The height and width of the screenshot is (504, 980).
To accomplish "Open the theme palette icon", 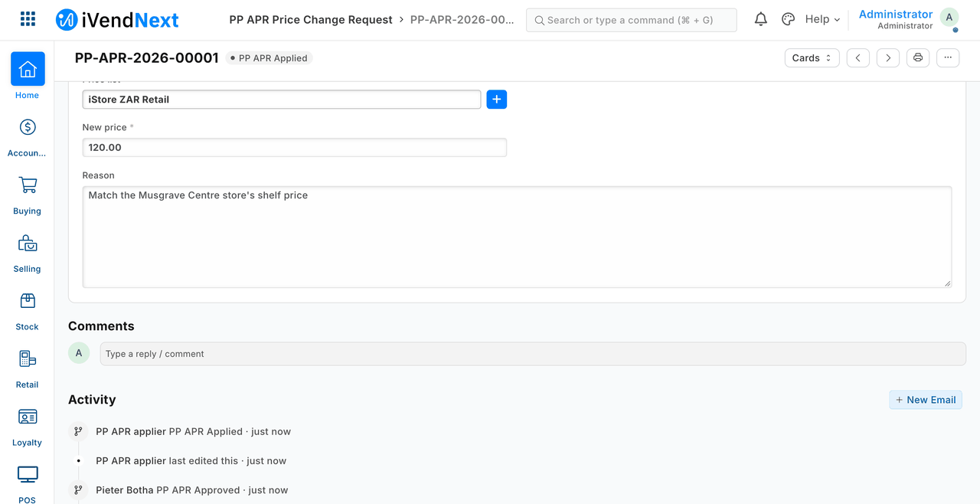I will point(788,19).
